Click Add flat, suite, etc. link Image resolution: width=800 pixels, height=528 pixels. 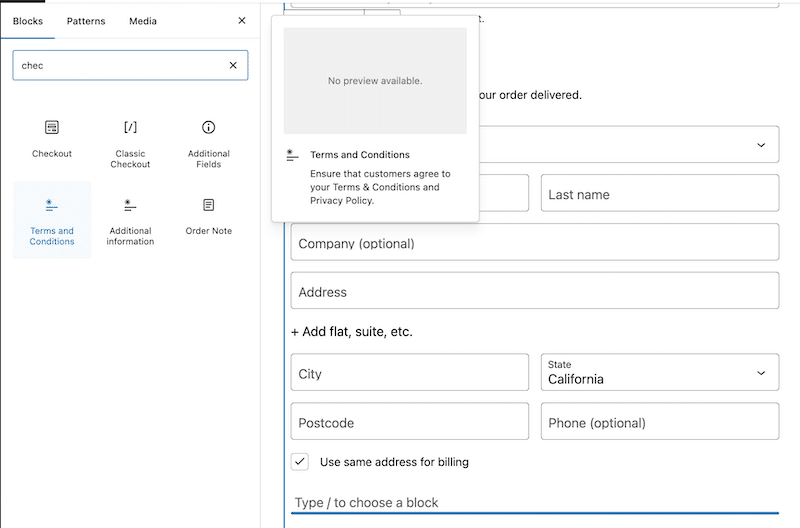[352, 332]
